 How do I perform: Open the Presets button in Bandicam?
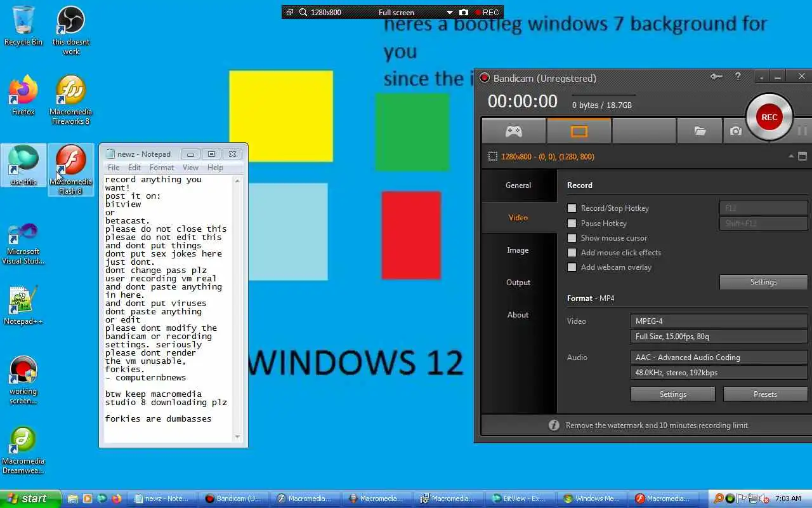click(x=765, y=394)
